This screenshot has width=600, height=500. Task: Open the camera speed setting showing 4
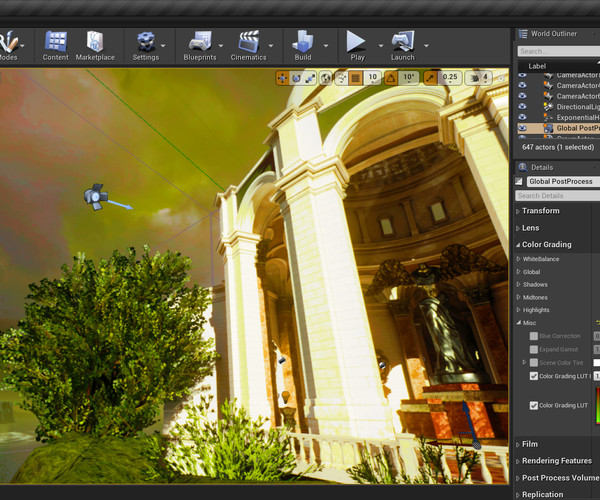point(478,78)
